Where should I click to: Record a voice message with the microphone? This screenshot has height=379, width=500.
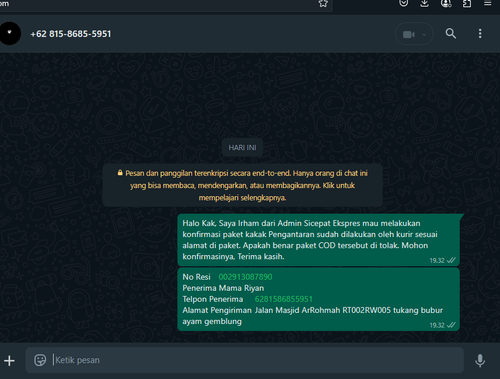[480, 360]
